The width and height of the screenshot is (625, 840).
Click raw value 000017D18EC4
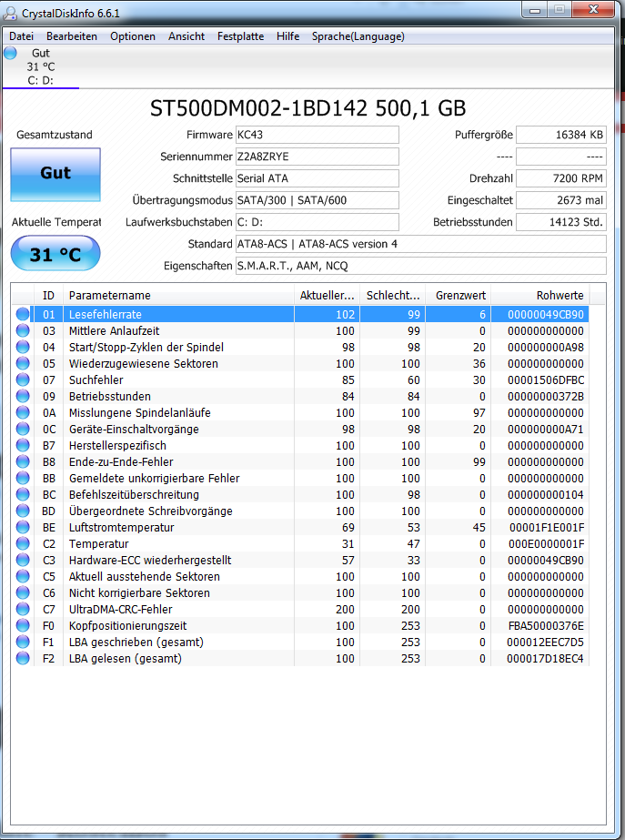[545, 658]
